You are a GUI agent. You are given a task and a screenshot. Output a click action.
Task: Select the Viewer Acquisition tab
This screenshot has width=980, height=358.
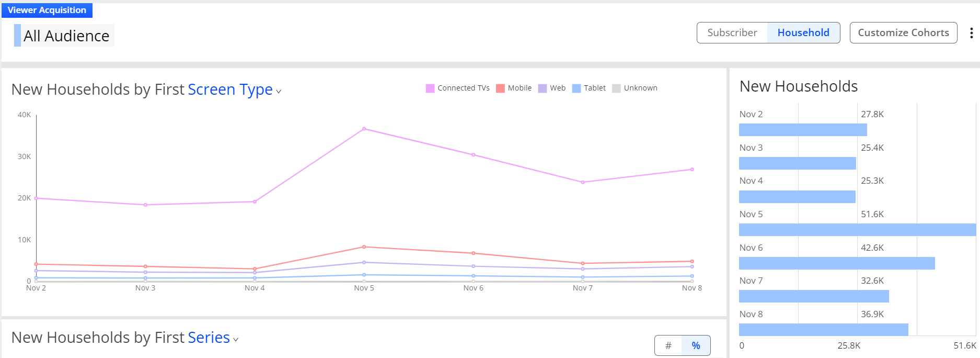[47, 10]
